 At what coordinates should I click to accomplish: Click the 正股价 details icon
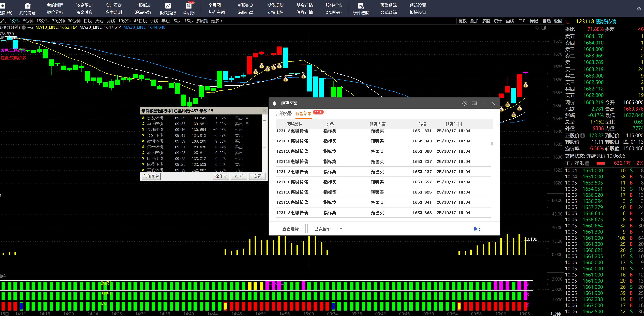pos(582,136)
